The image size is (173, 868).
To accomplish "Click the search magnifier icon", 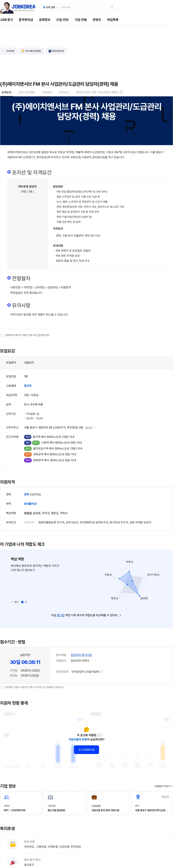I will click(112, 7).
